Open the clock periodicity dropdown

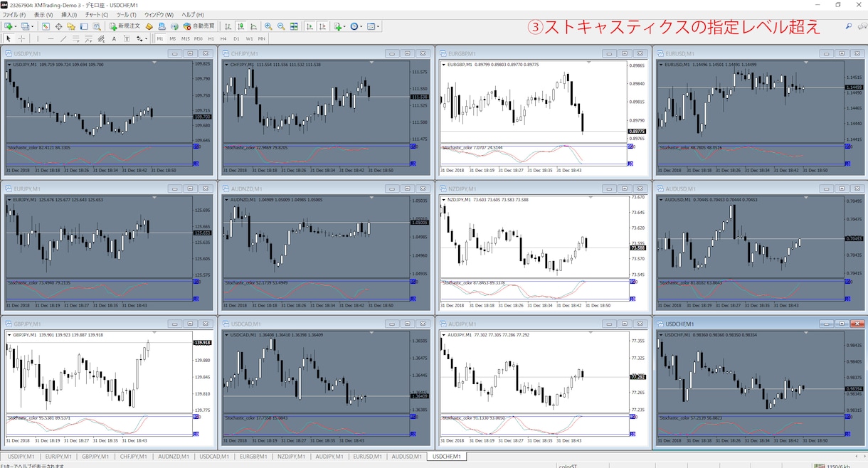pyautogui.click(x=361, y=26)
